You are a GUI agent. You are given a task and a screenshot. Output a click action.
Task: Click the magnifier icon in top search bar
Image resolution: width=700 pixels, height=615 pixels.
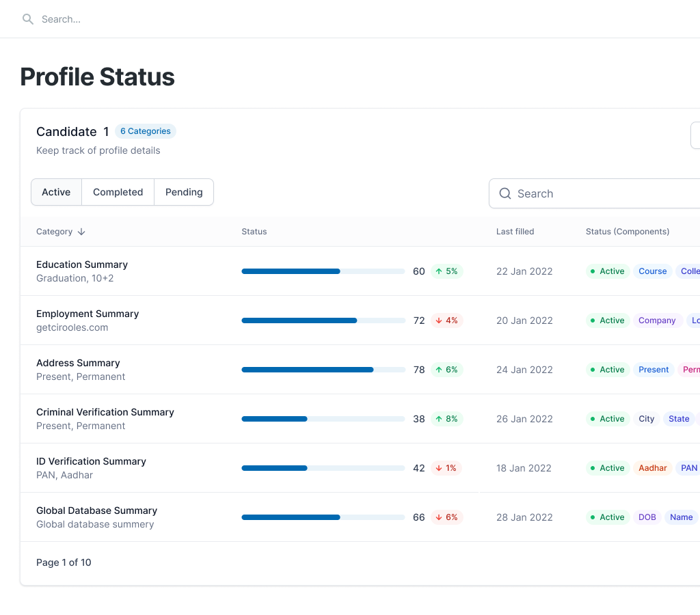(x=28, y=19)
